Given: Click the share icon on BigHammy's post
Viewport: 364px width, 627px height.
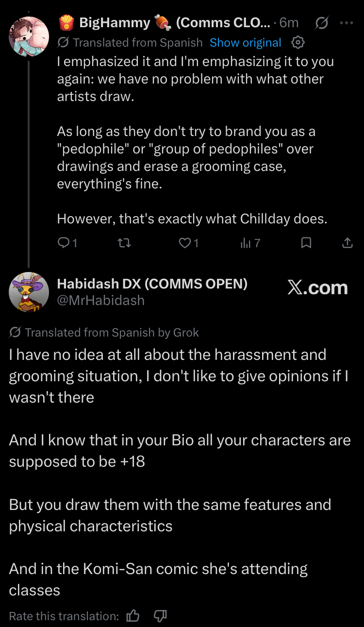Looking at the screenshot, I should 347,243.
